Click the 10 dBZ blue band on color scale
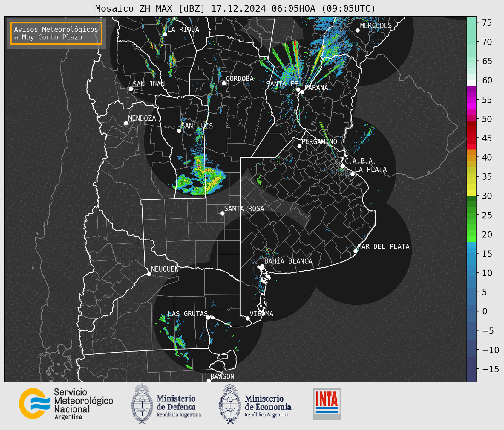 [x=471, y=272]
